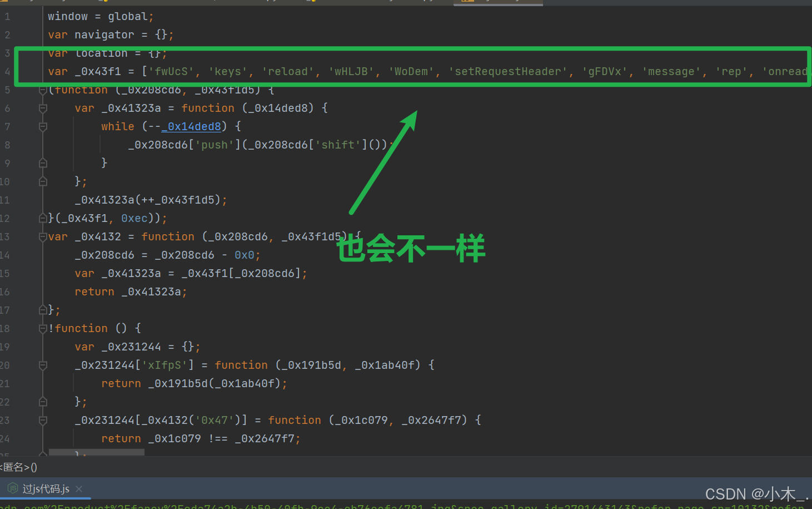Click the 0x0 hex value on line 14
The height and width of the screenshot is (509, 812).
click(x=245, y=255)
